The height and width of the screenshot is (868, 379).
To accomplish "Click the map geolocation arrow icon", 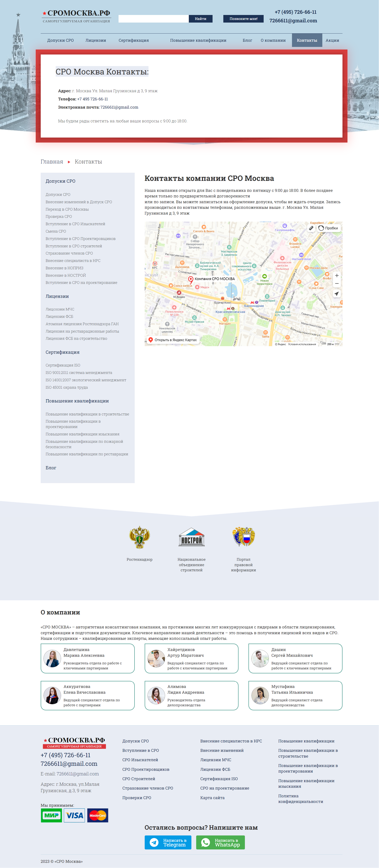I will 336,294.
